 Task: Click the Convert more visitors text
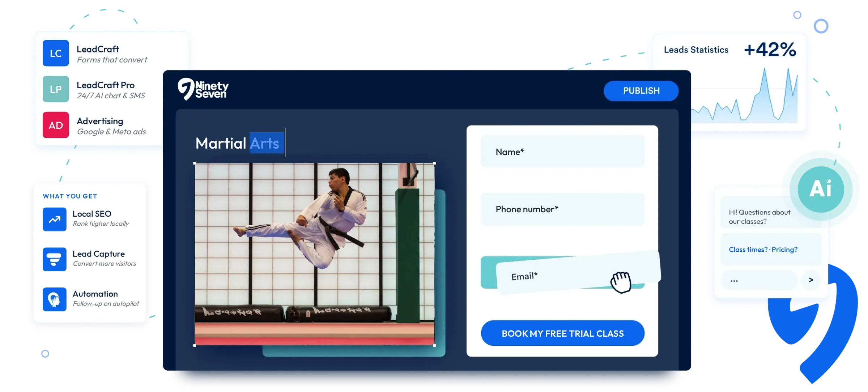(x=105, y=264)
